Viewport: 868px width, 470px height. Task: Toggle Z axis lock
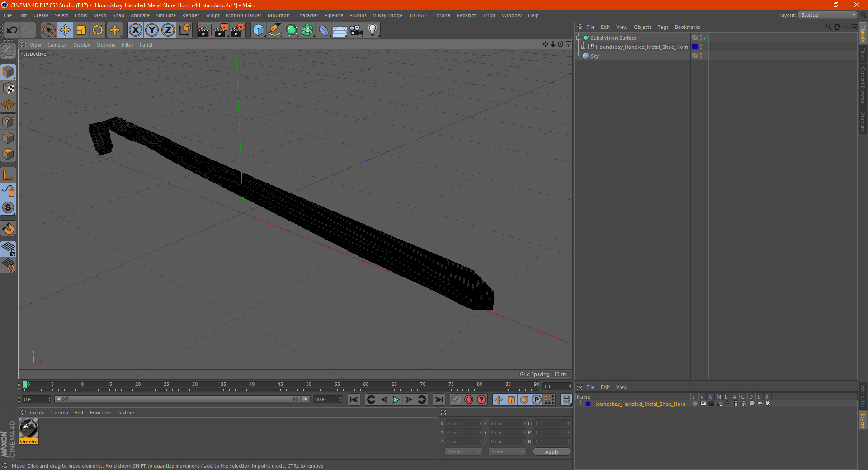168,30
